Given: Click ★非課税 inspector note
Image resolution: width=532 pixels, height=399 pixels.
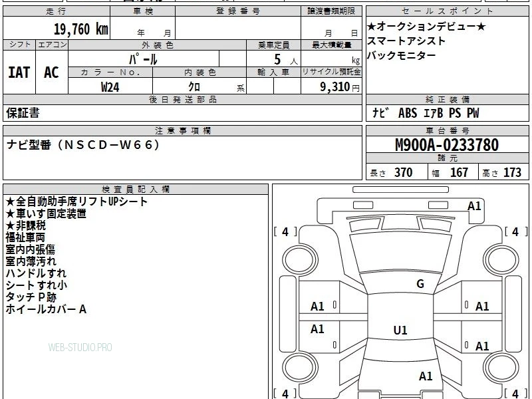Looking at the screenshot, I should tap(26, 225).
